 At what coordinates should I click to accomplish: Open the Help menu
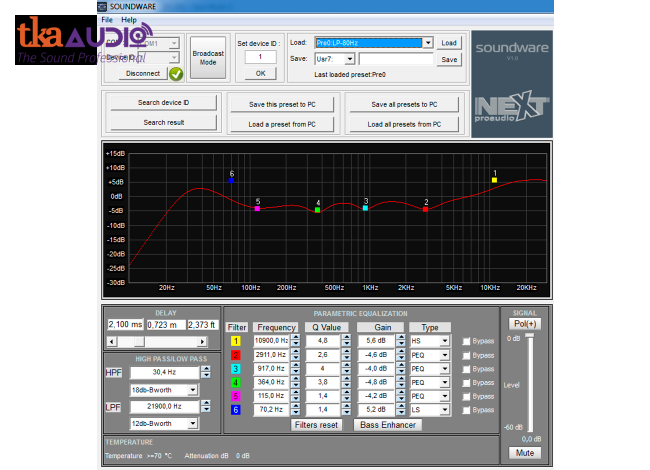click(x=129, y=19)
